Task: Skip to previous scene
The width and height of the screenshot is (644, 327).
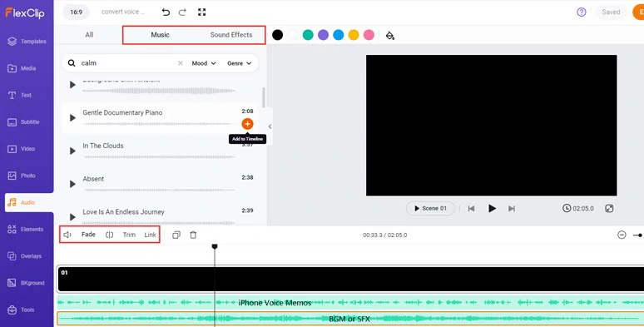Action: pyautogui.click(x=472, y=209)
